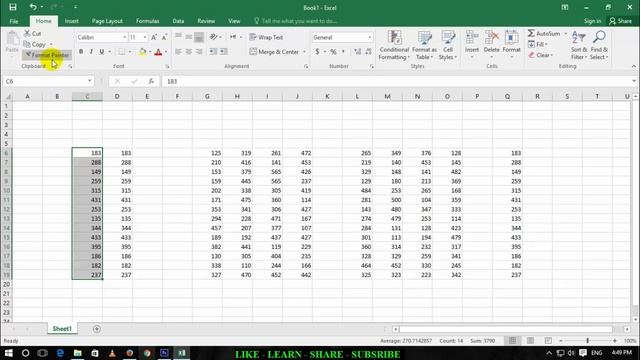Screen dimensions: 640x360
Task: Click the AutoSum button
Action: 544,33
